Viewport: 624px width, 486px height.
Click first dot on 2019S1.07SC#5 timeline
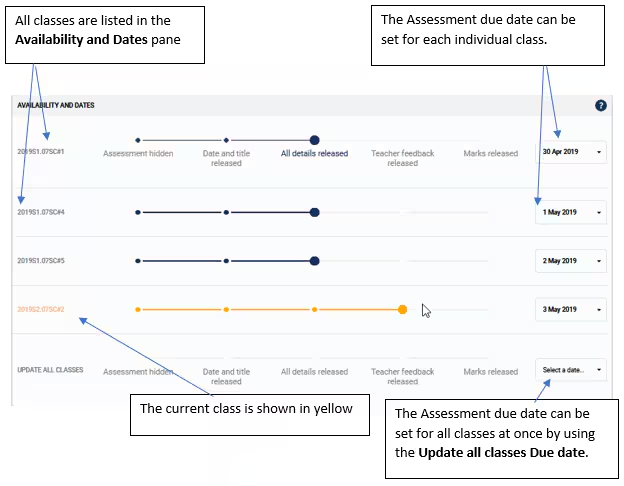click(138, 261)
